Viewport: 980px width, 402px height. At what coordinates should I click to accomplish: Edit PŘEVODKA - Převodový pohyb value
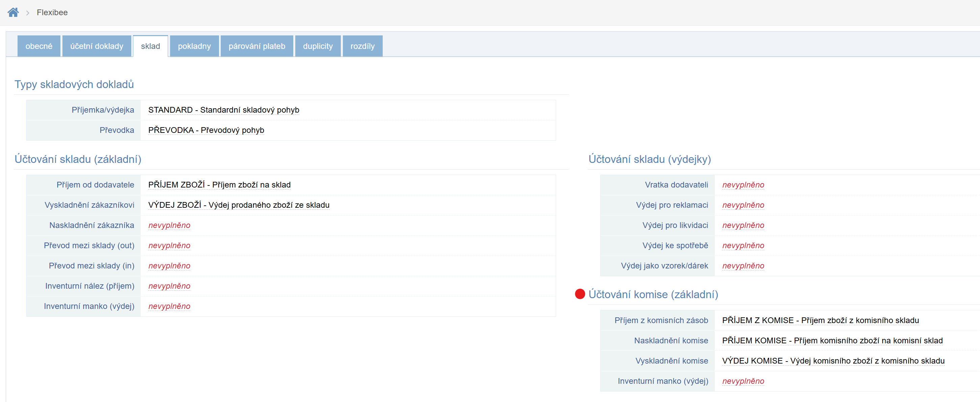(206, 130)
